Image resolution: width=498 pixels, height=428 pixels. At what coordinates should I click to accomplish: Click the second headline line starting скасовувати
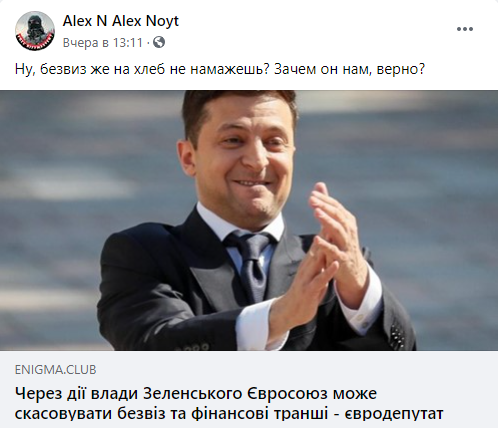pos(229,414)
